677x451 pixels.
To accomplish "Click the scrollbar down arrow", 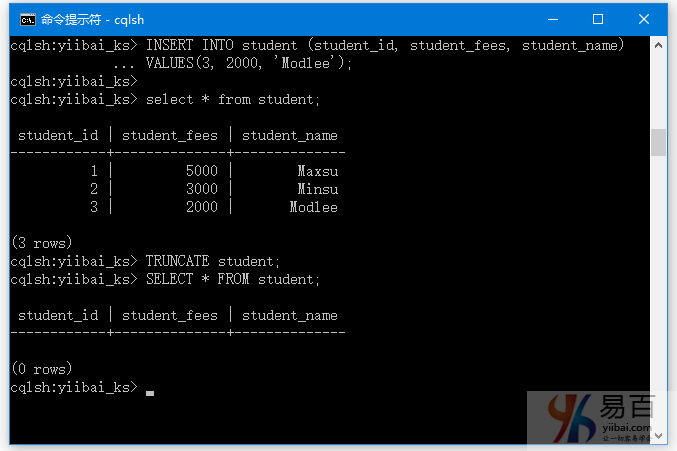I will coord(658,435).
